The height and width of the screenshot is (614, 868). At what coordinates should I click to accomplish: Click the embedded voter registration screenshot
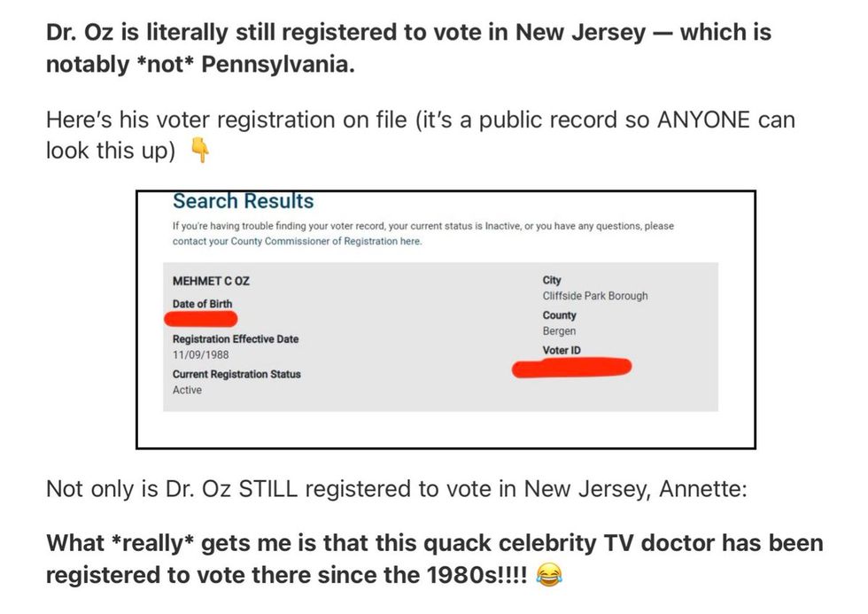(446, 320)
